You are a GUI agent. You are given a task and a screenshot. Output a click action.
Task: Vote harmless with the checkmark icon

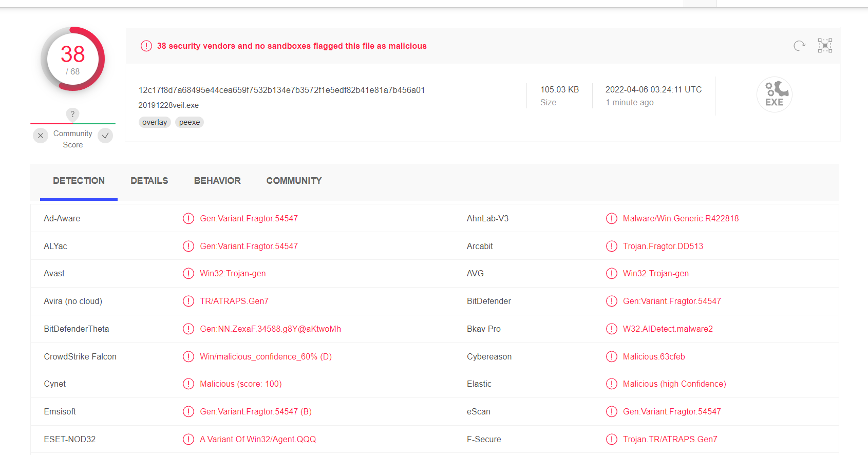(105, 136)
